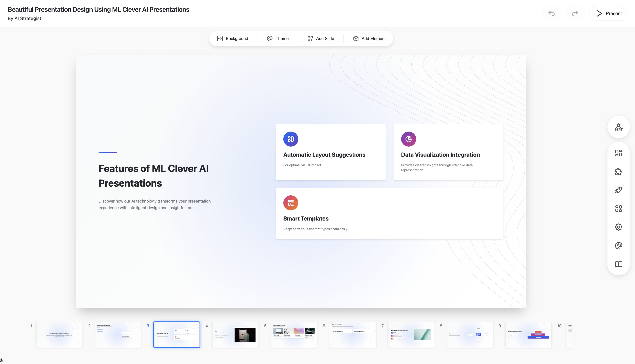
Task: Open the documentation book icon
Action: coord(618,264)
